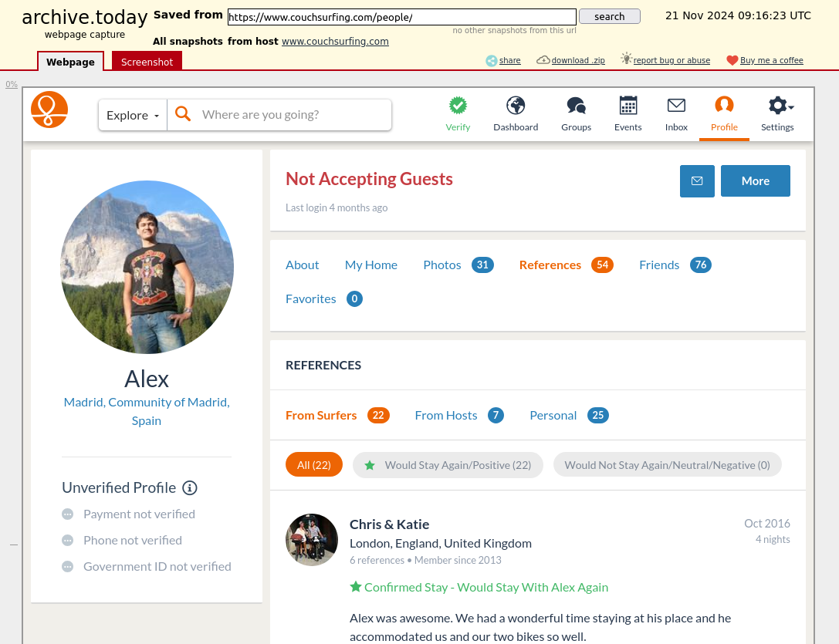Click the Payment not verified status icon
This screenshot has width=839, height=644.
point(67,514)
